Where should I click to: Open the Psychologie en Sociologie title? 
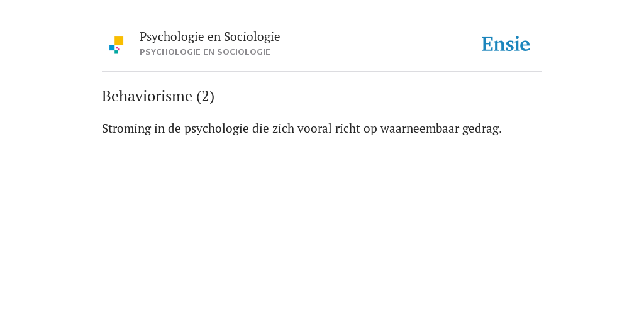point(210,36)
